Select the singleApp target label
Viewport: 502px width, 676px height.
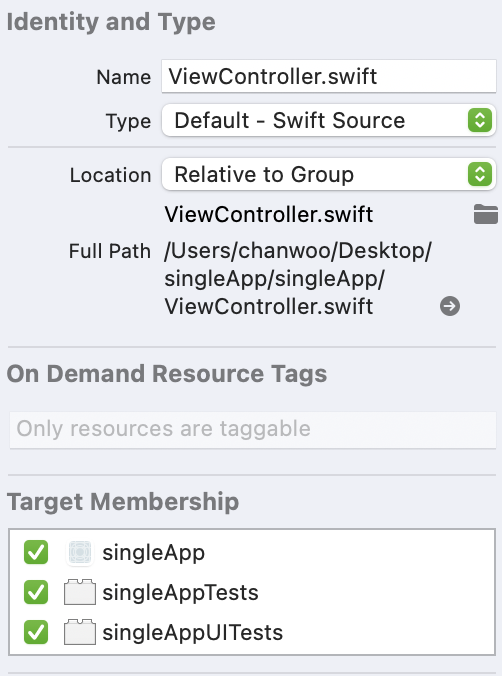(154, 553)
